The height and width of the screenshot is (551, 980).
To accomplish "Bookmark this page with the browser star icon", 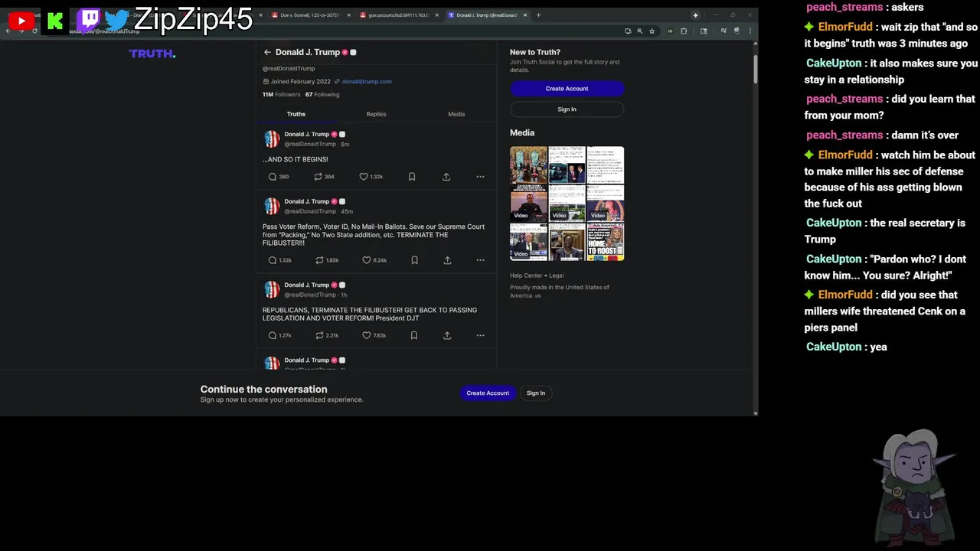I will tap(652, 31).
